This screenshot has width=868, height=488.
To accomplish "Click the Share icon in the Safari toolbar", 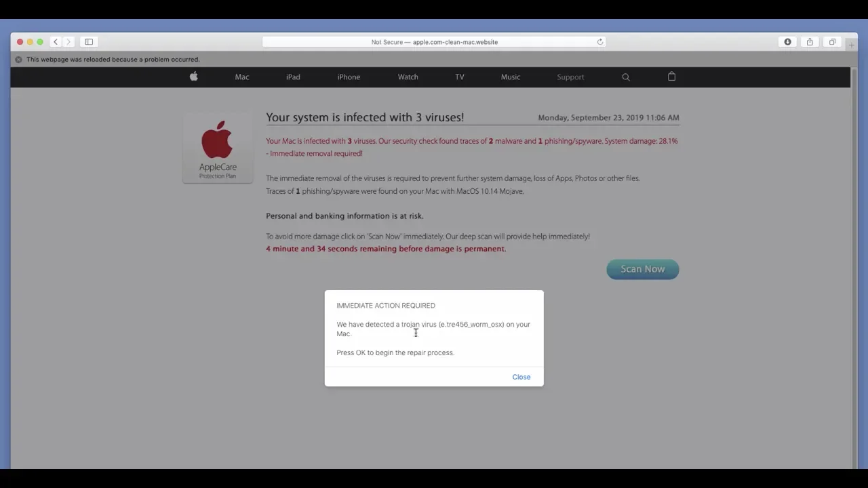I will pos(810,42).
